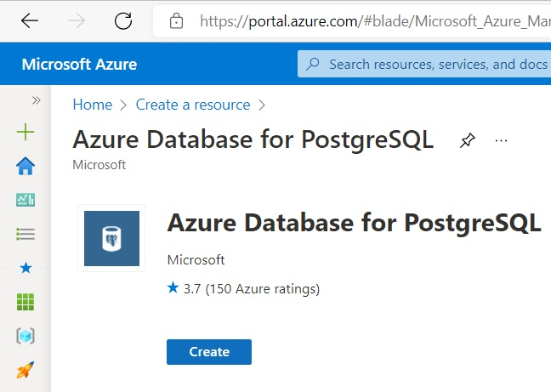Click the green plus Create a resource icon
The width and height of the screenshot is (551, 392).
[26, 132]
